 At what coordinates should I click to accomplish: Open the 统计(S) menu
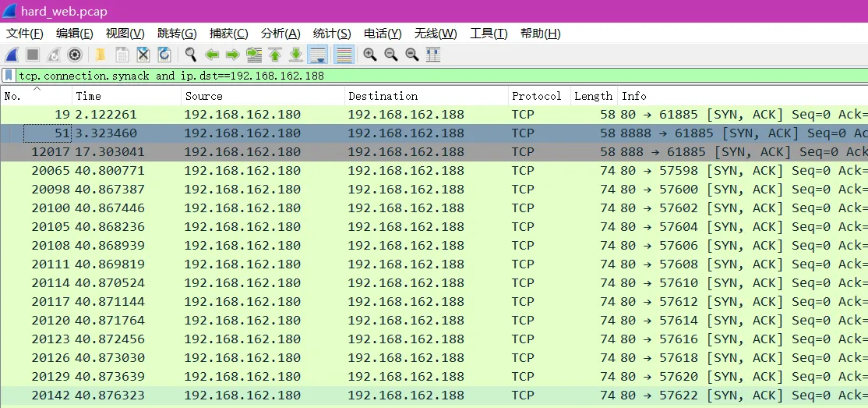coord(332,34)
